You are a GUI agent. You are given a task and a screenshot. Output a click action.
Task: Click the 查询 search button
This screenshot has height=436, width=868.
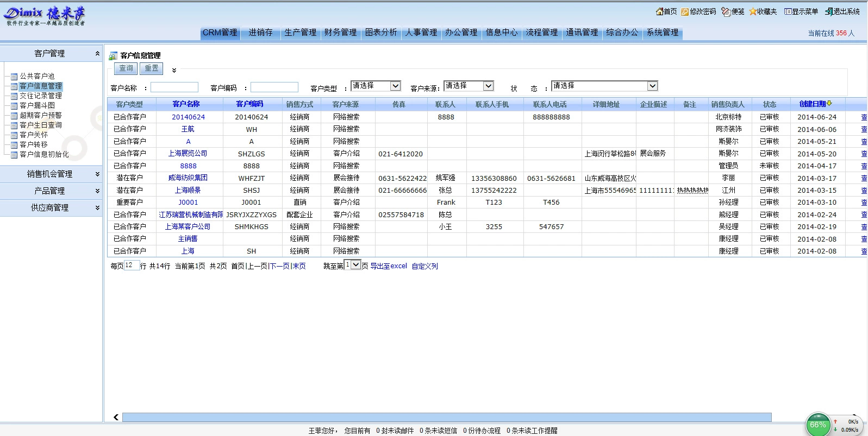(x=126, y=68)
